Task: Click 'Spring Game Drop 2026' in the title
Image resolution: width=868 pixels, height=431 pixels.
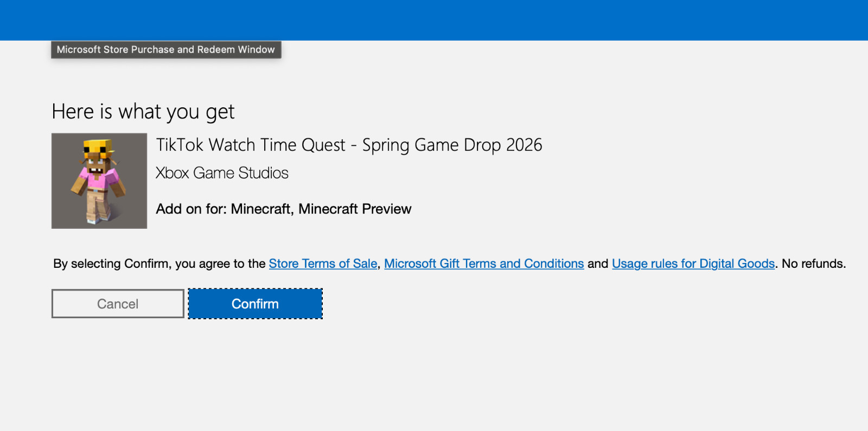Action: tap(452, 145)
